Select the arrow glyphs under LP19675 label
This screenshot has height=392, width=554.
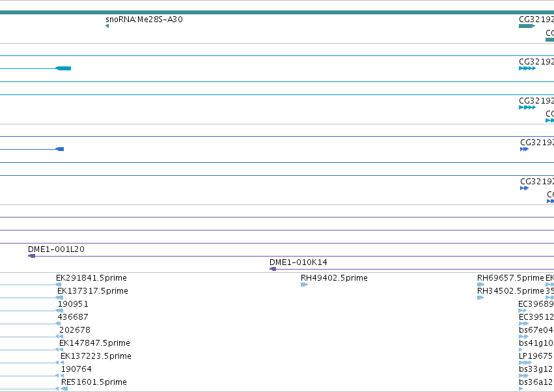(525, 363)
